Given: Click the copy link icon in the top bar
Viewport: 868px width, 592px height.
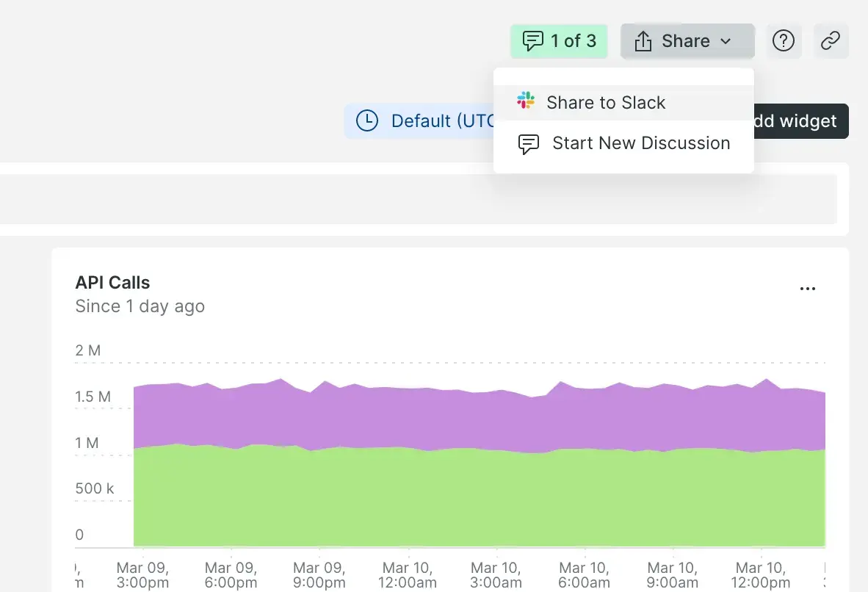Looking at the screenshot, I should pyautogui.click(x=831, y=41).
